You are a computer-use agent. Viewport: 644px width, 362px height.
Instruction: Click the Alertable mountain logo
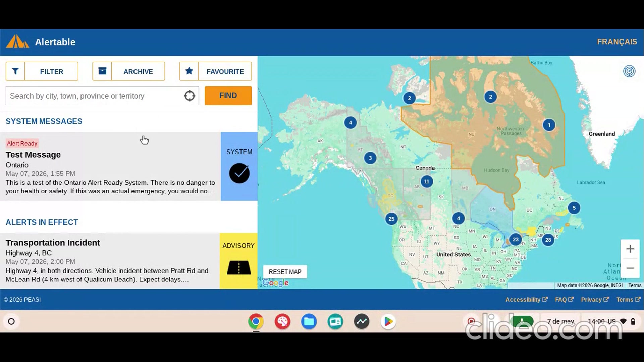point(17,41)
